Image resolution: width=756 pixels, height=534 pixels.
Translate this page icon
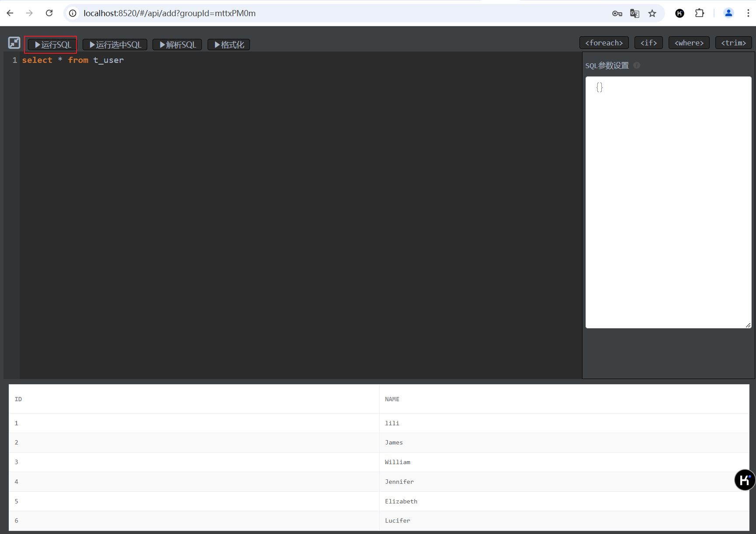(x=635, y=14)
